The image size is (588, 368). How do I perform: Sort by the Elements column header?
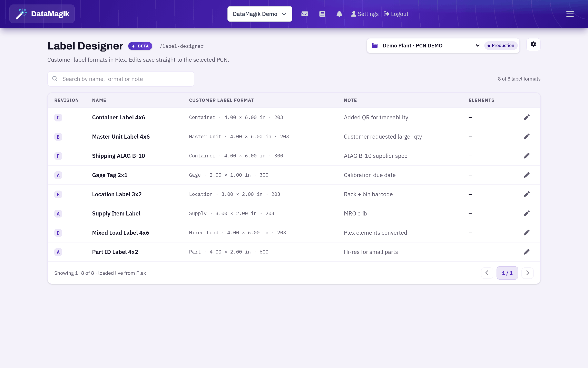click(481, 100)
